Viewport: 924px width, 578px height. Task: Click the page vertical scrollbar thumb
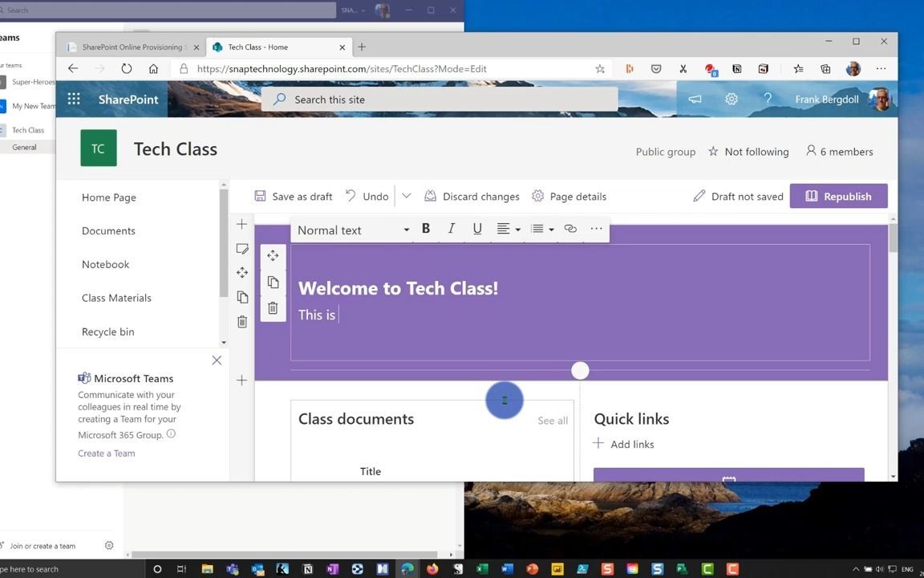(x=894, y=238)
